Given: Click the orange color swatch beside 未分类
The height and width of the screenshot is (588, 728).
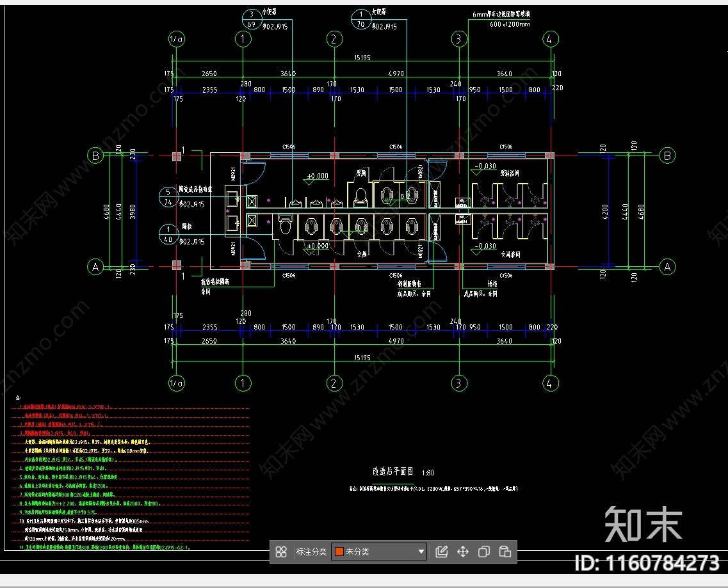Looking at the screenshot, I should pos(339,552).
